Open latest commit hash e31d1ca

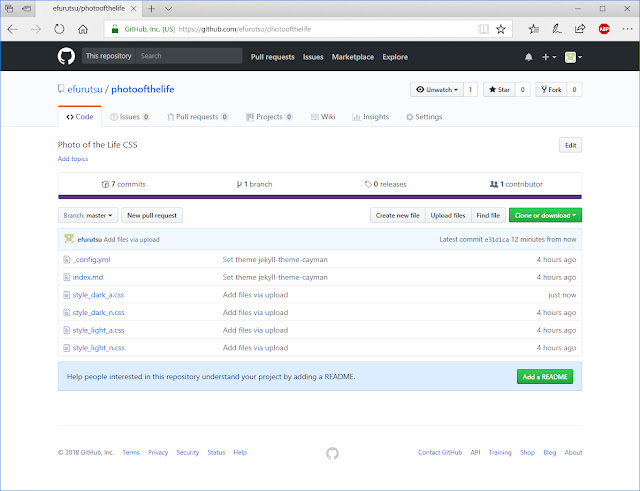click(497, 240)
